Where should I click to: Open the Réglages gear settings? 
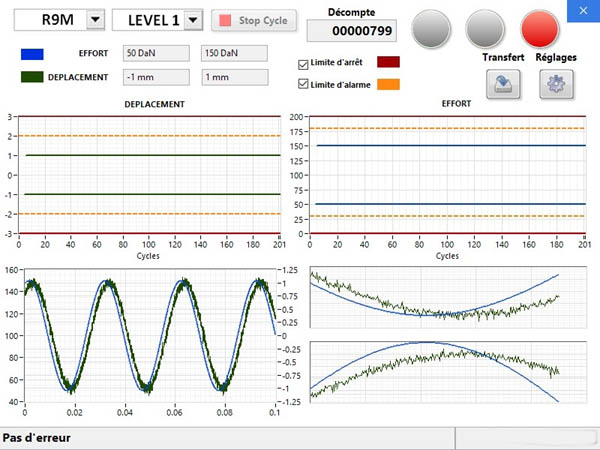pos(554,85)
